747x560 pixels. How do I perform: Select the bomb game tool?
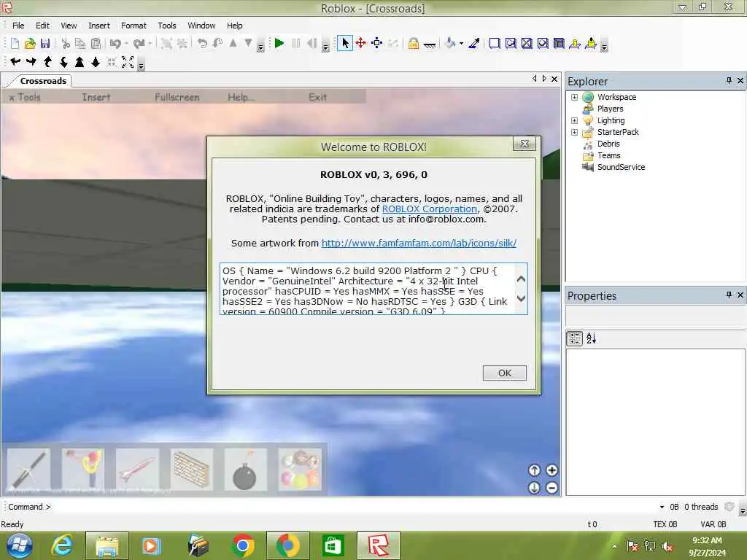coord(245,469)
